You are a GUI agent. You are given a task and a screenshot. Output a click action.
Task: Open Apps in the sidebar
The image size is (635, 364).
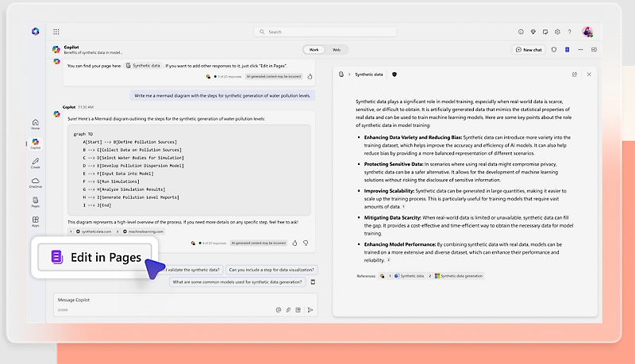click(x=36, y=221)
